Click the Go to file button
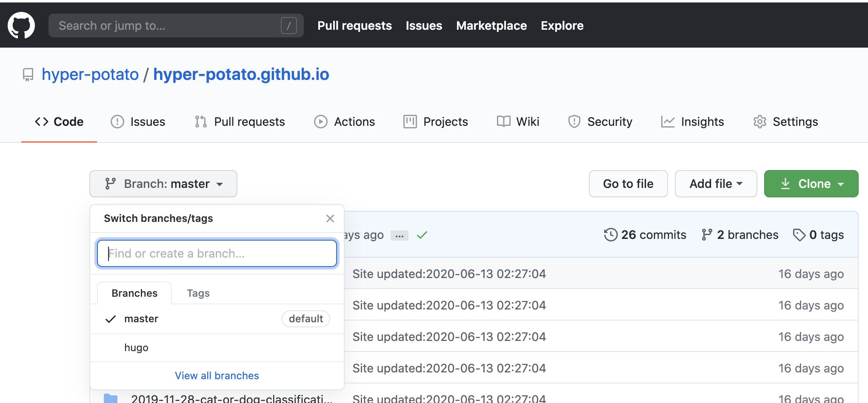868x403 pixels. (628, 184)
